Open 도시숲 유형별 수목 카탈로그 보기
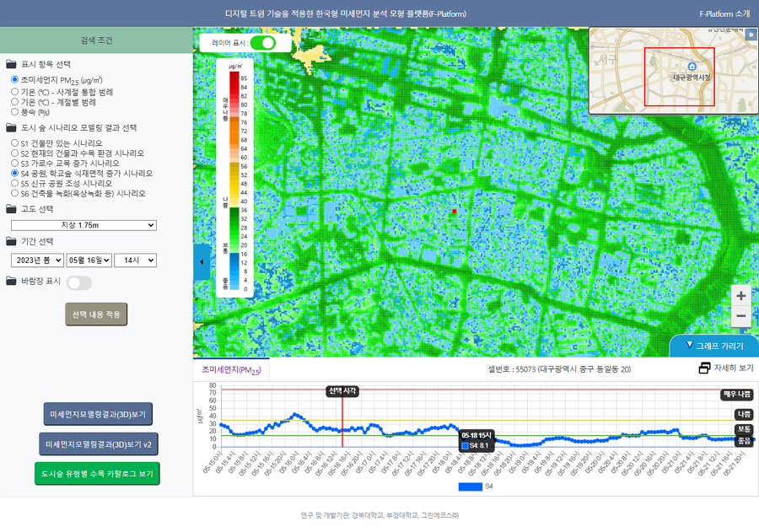 (97, 474)
